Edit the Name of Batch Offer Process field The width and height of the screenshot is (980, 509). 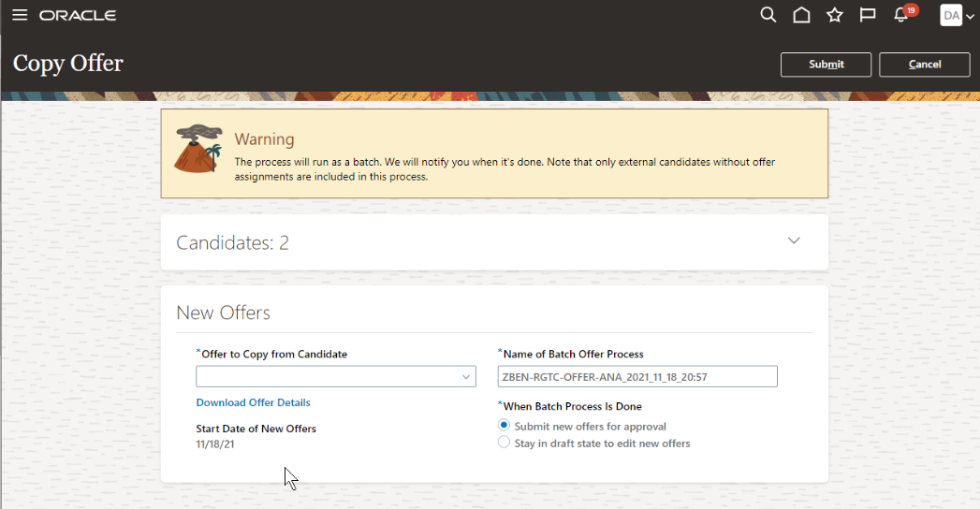click(637, 376)
